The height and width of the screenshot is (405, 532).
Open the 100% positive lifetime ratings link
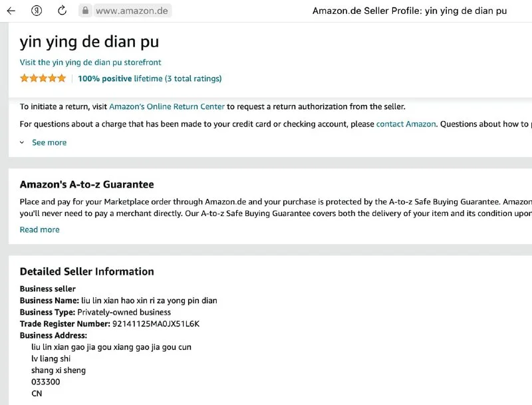150,78
